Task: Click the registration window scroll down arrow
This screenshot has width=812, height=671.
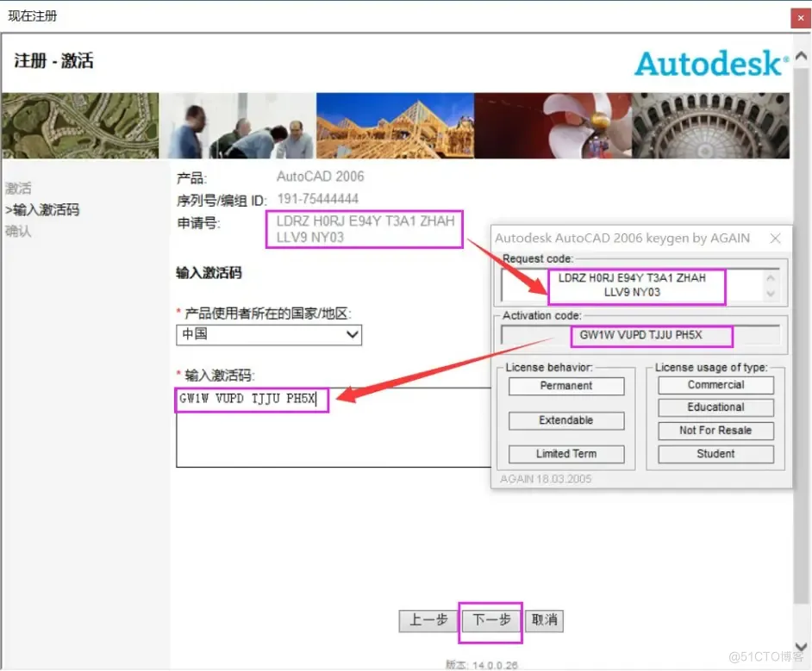Action: coord(801,647)
